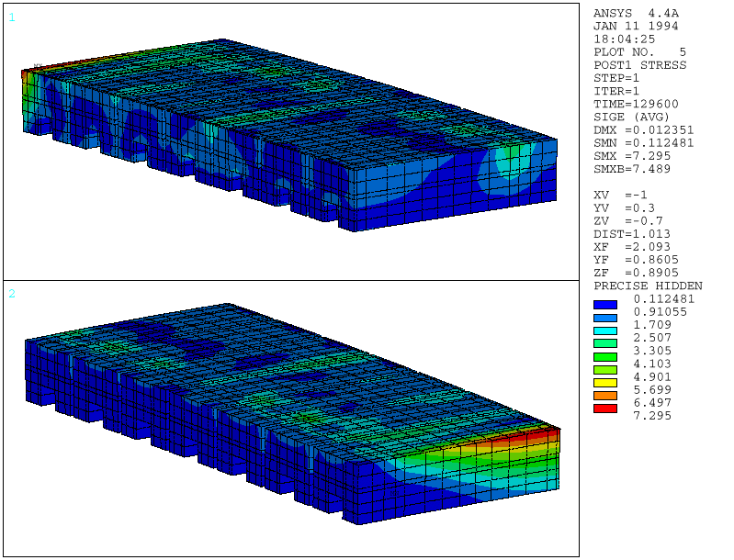Click the 2.507 contour color swatch
The height and width of the screenshot is (560, 734).
click(x=605, y=342)
